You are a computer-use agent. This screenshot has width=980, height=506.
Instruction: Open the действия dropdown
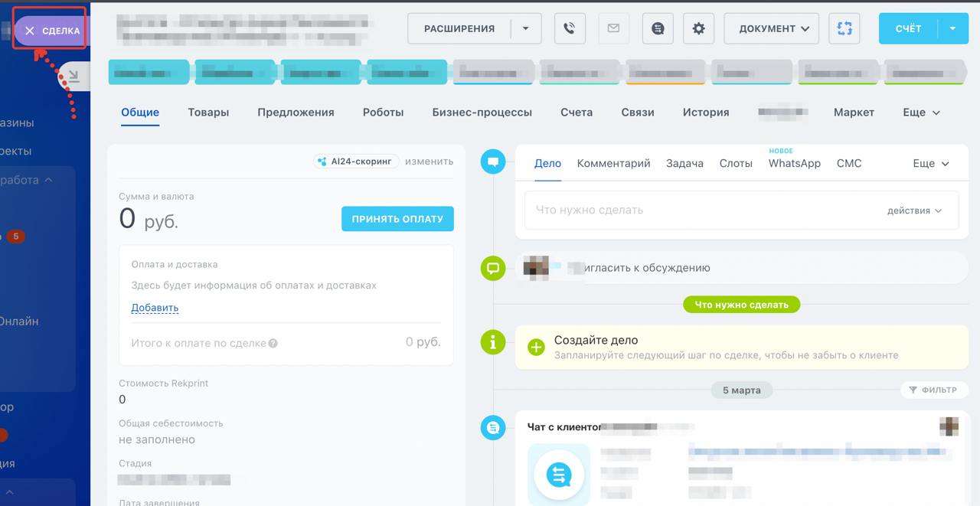pos(914,211)
